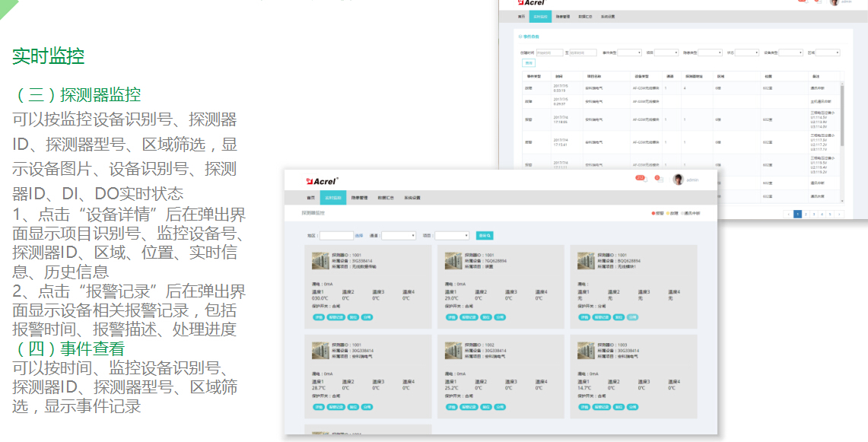Open the project dropdown in the detector filter bar
This screenshot has width=868, height=442.
coord(451,236)
